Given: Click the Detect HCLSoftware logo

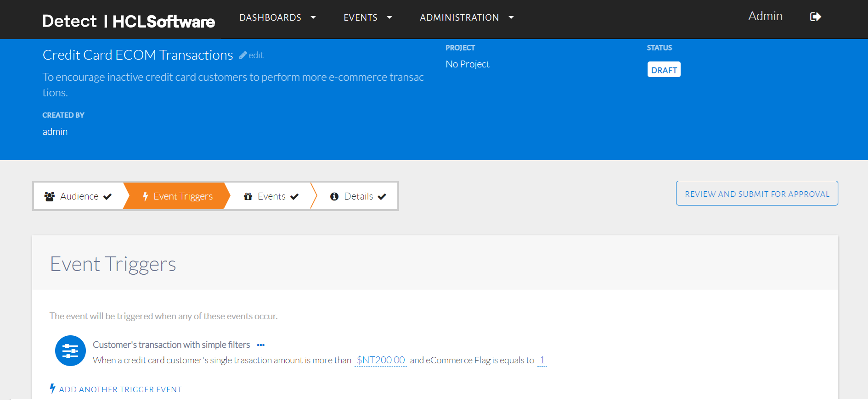Looking at the screenshot, I should click(x=129, y=21).
